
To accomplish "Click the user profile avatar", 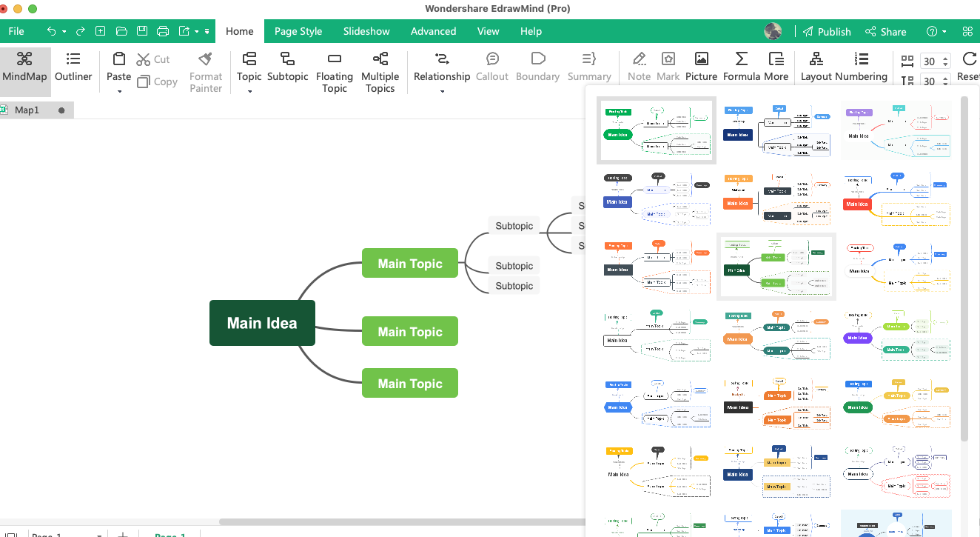I will pyautogui.click(x=773, y=31).
